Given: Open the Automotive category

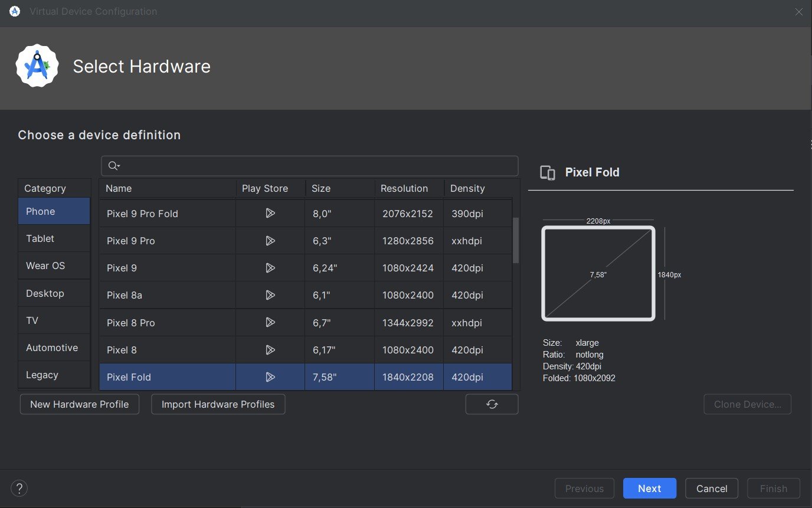Looking at the screenshot, I should (54, 348).
